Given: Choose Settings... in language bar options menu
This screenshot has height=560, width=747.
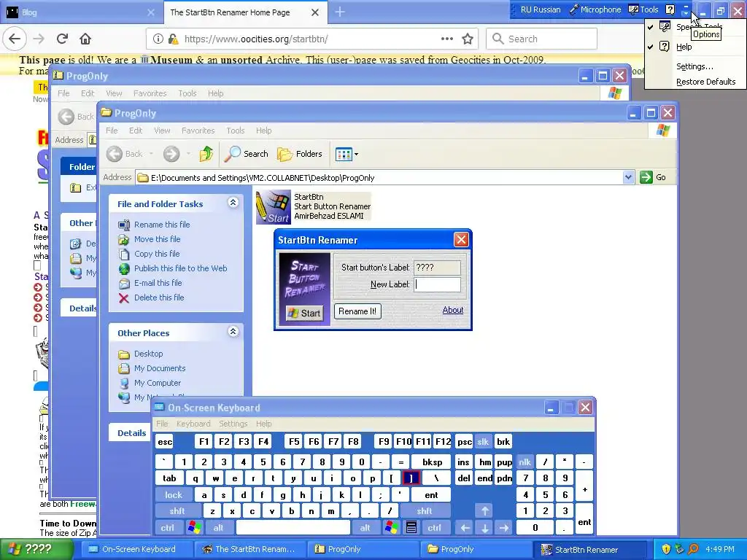Looking at the screenshot, I should [694, 66].
